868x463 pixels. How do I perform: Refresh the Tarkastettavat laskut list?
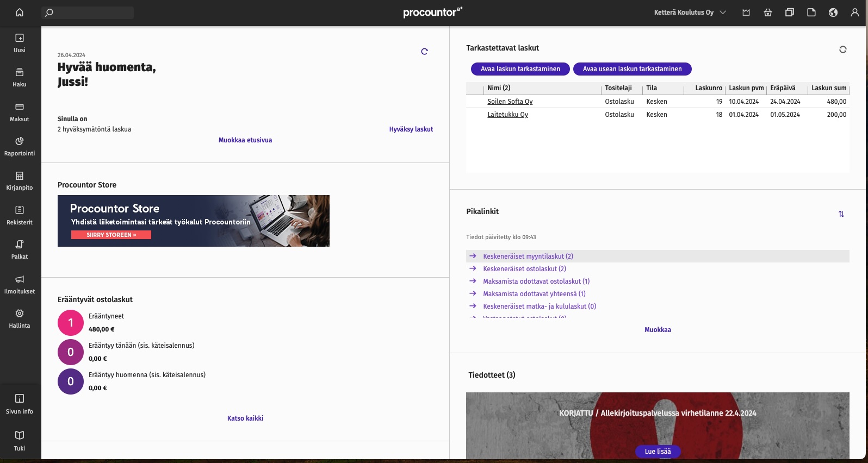coord(843,49)
